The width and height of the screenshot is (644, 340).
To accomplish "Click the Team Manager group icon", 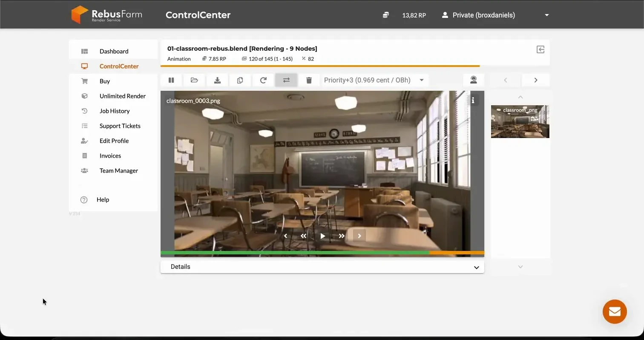I will (84, 170).
